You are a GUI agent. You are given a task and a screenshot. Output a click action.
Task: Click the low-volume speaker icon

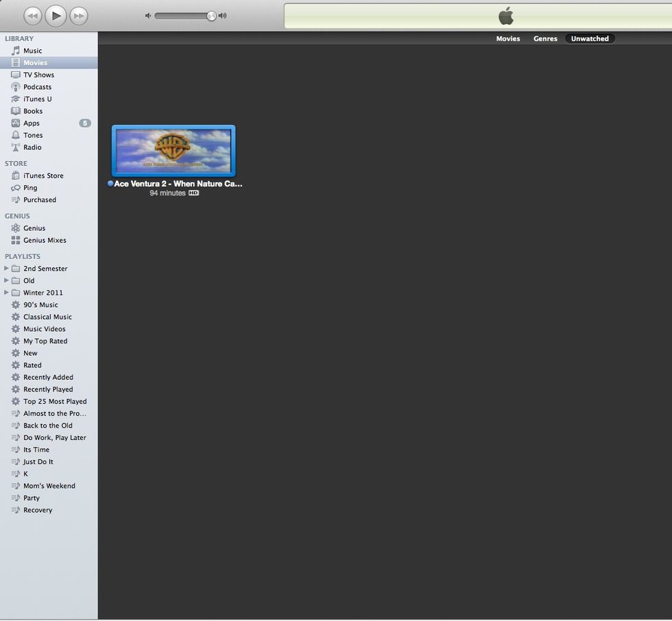point(148,16)
